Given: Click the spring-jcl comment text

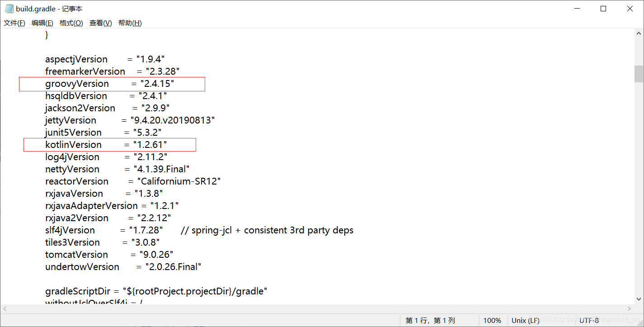Looking at the screenshot, I should point(267,230).
